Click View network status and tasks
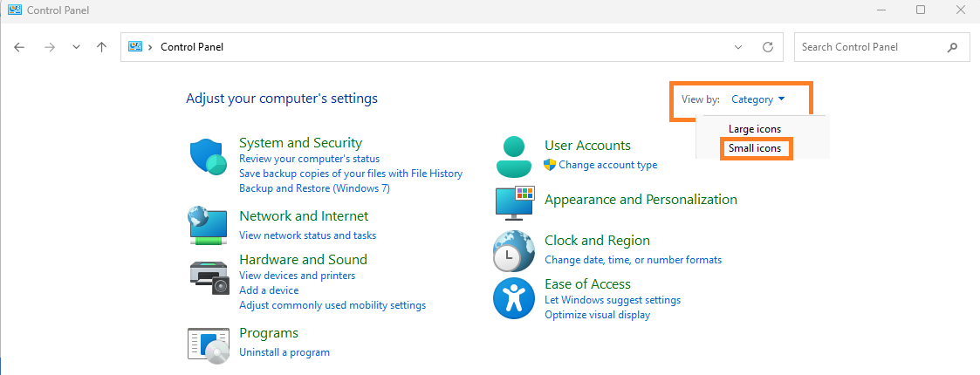Image resolution: width=980 pixels, height=375 pixels. 307,235
